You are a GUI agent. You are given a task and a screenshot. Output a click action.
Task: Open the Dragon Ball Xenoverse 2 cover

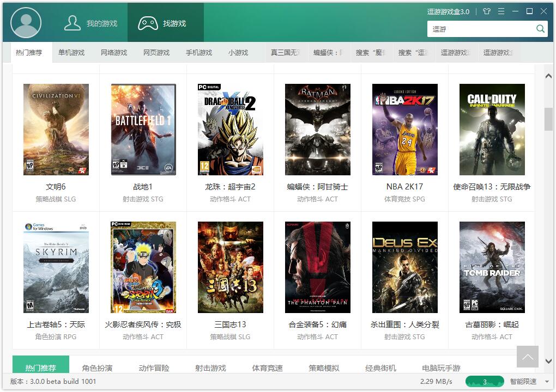pyautogui.click(x=231, y=130)
